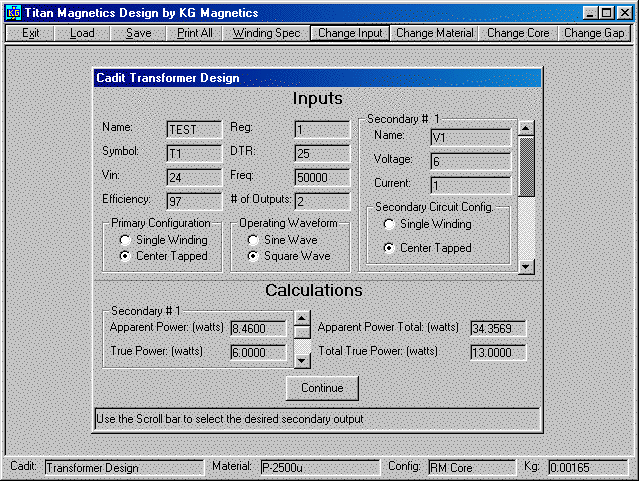
Task: Click the Cadit status field Transformer Design
Action: [x=124, y=468]
